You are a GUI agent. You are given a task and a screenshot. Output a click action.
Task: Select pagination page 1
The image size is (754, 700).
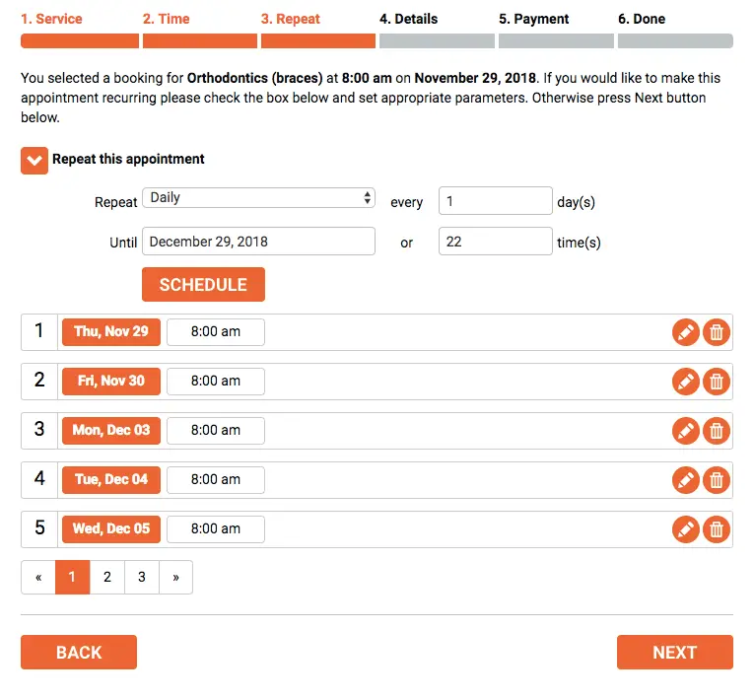click(73, 577)
